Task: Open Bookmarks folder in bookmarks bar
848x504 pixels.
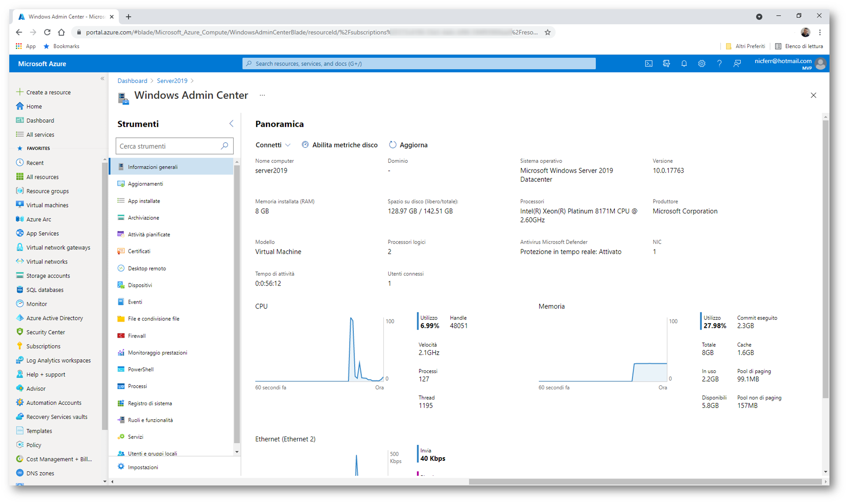Action: (61, 46)
